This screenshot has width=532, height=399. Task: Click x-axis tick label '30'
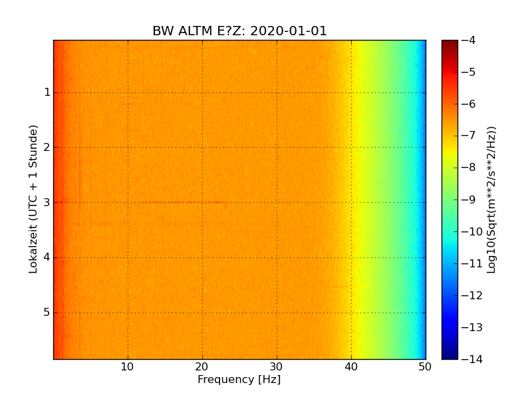point(276,367)
